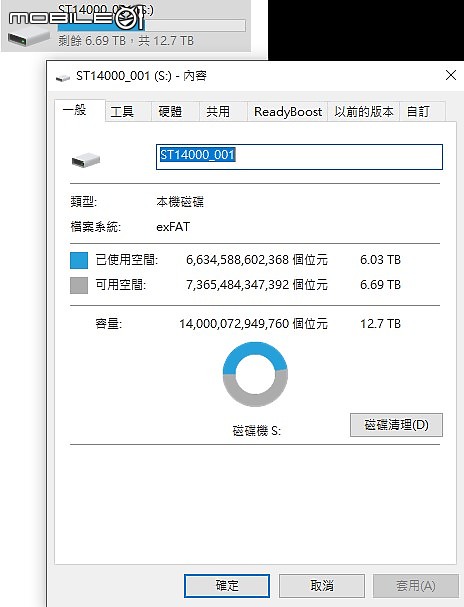Image resolution: width=464 pixels, height=607 pixels.
Task: Click the blue used-space color swatch
Action: point(79,260)
